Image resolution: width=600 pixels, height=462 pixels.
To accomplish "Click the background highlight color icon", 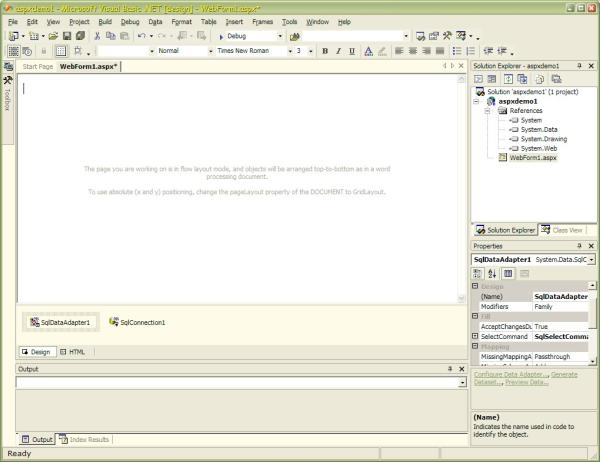I will 382,51.
